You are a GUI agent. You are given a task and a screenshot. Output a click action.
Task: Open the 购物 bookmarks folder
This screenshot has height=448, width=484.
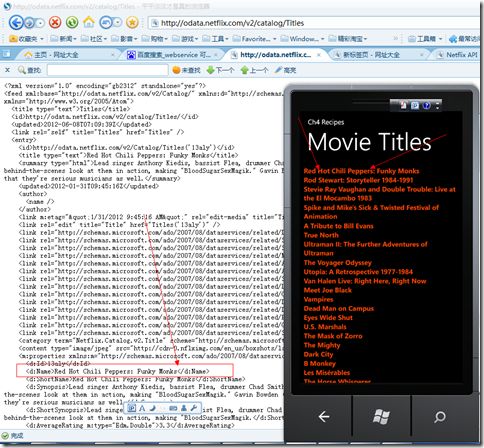click(x=155, y=39)
